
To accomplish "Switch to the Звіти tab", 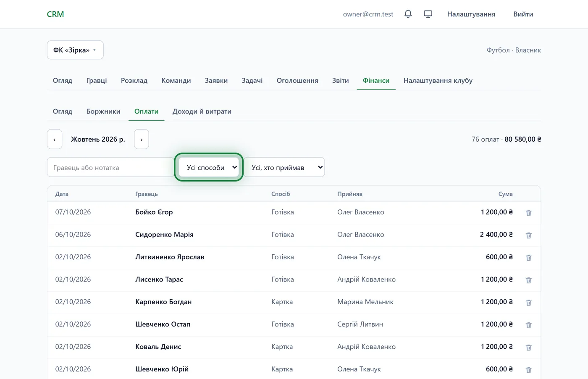I will [341, 80].
